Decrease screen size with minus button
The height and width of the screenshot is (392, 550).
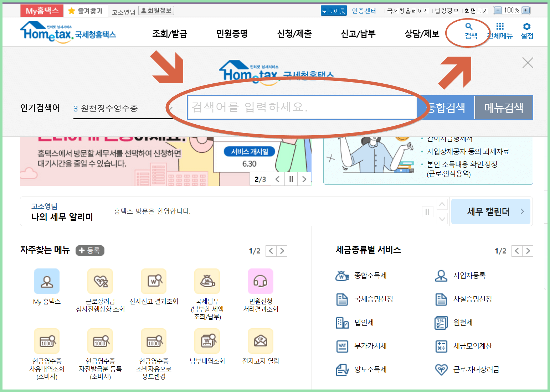pyautogui.click(x=498, y=10)
